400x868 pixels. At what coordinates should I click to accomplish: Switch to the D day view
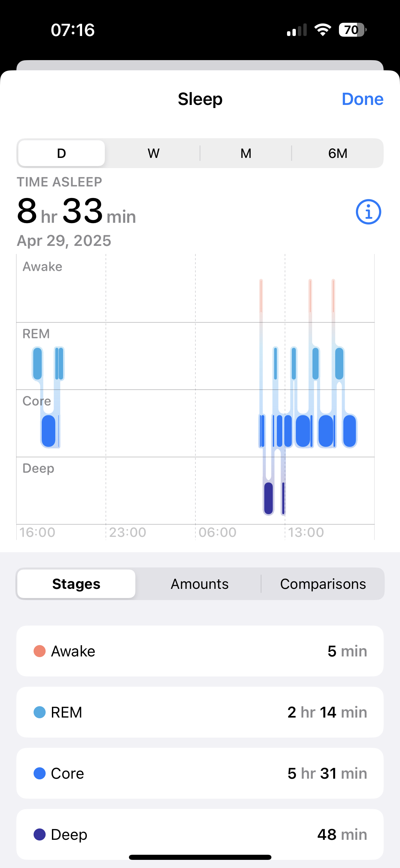coord(61,153)
